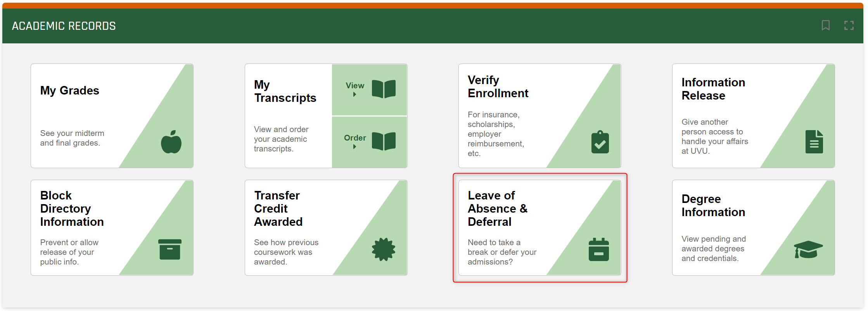Click the clipboard check icon on Verify Enrollment
This screenshot has height=311, width=868.
pos(600,142)
